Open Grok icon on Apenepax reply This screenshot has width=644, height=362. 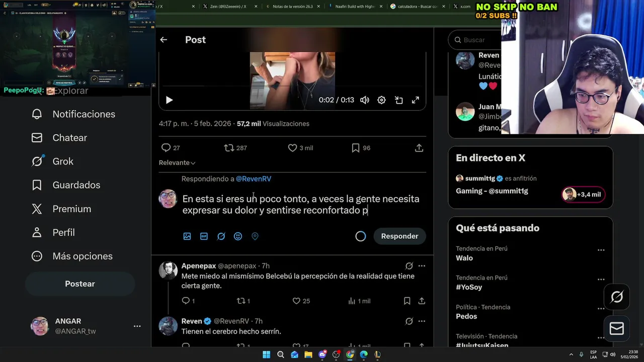tap(409, 265)
